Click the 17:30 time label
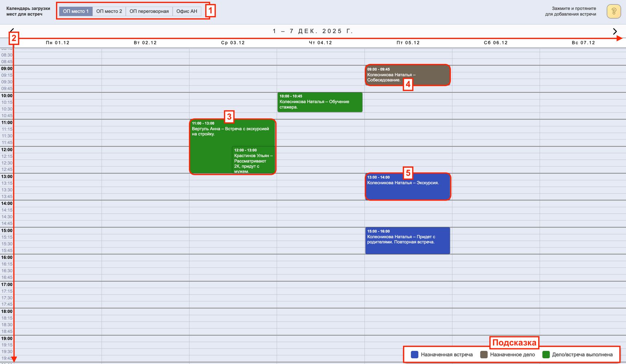 [x=7, y=298]
